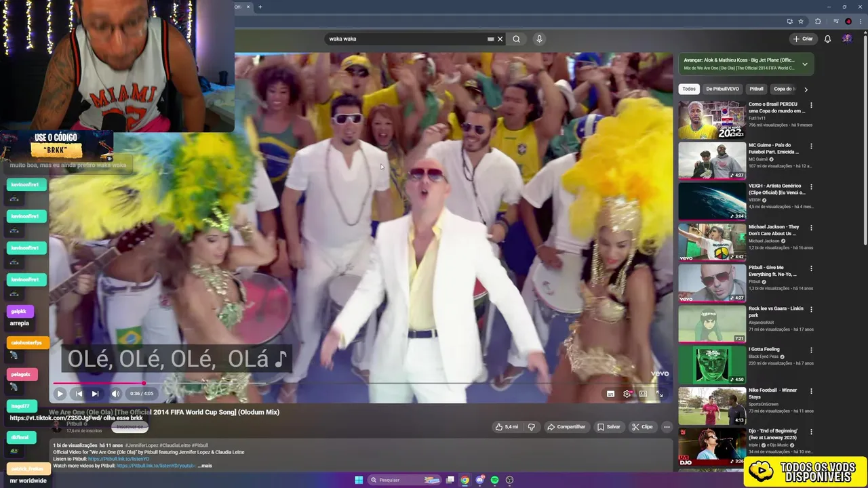Screen dimensions: 868x488
Task: Dislike the video
Action: (532, 427)
